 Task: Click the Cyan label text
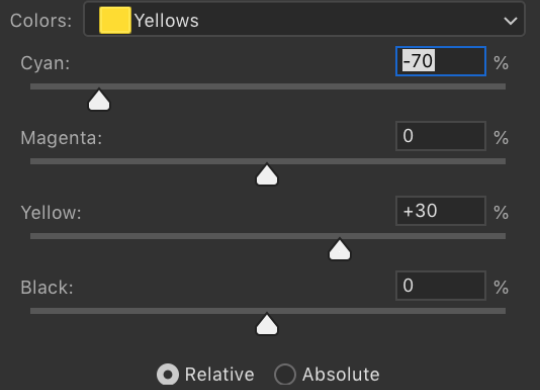point(45,63)
